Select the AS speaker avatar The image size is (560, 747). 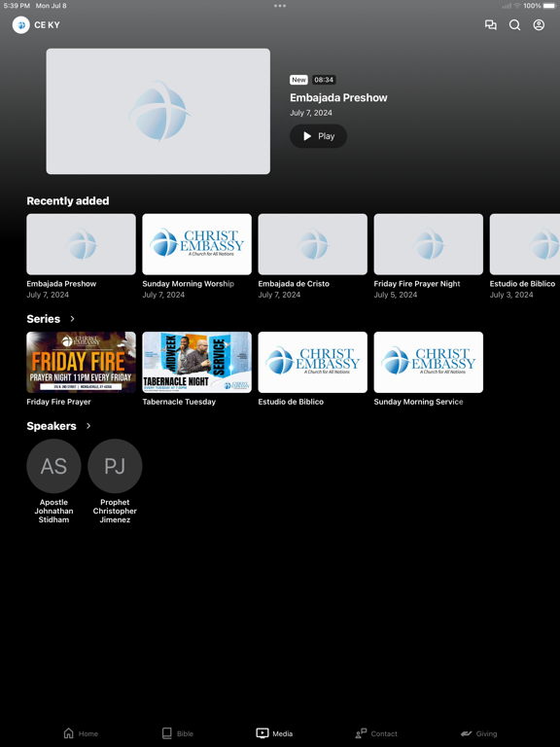click(53, 466)
